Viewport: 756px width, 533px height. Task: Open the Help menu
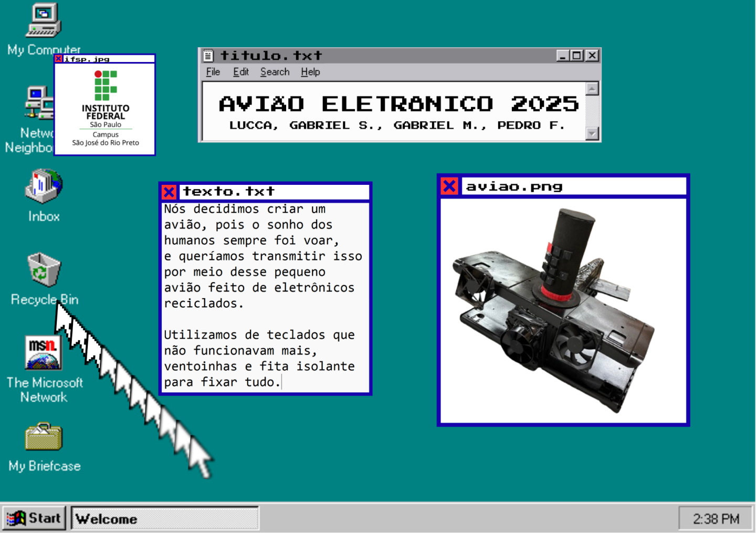point(310,72)
